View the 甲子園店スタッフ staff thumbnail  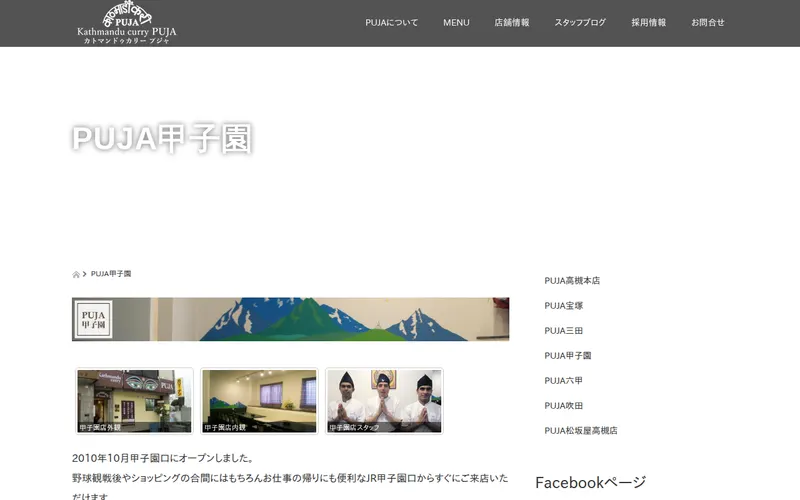tap(384, 401)
